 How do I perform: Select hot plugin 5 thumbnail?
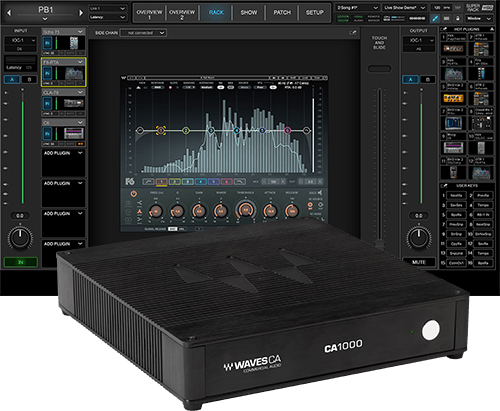pyautogui.click(x=453, y=98)
